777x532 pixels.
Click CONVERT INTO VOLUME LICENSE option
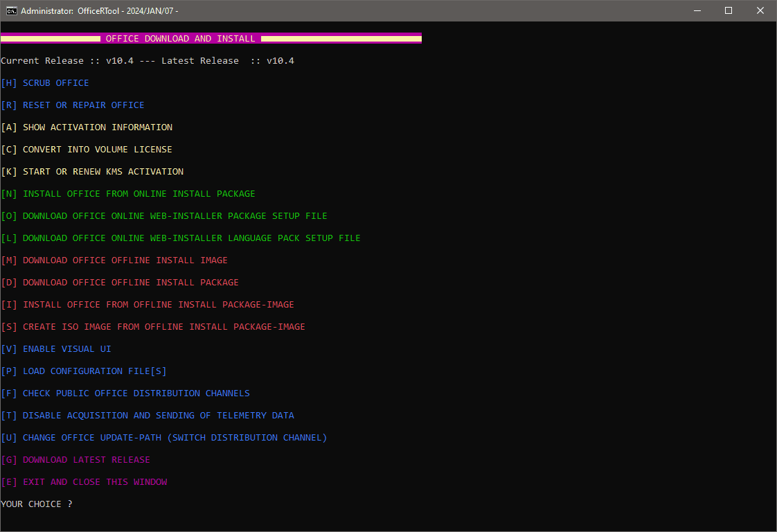click(x=87, y=149)
